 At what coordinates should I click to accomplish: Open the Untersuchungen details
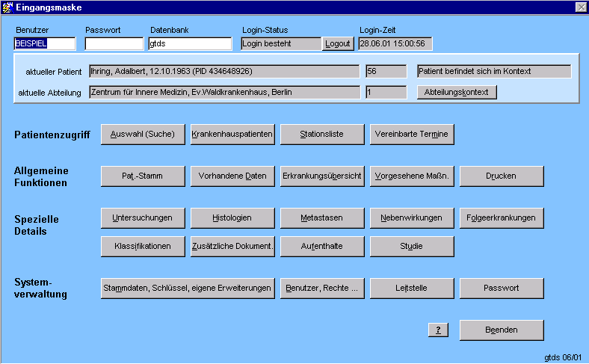pyautogui.click(x=143, y=218)
